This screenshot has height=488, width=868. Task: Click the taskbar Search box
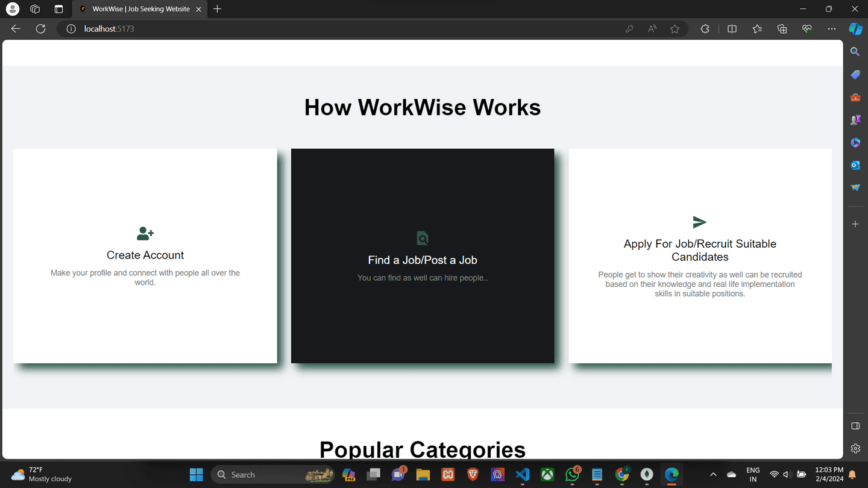coord(272,475)
